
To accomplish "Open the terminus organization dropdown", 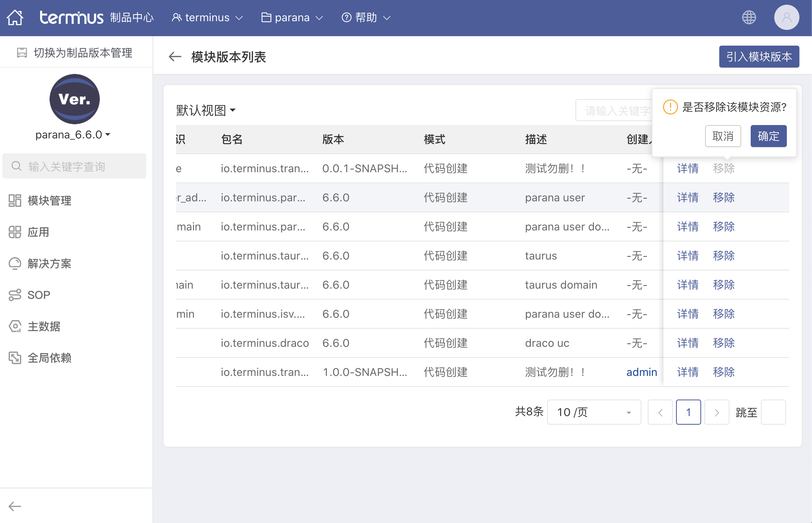I will [208, 17].
